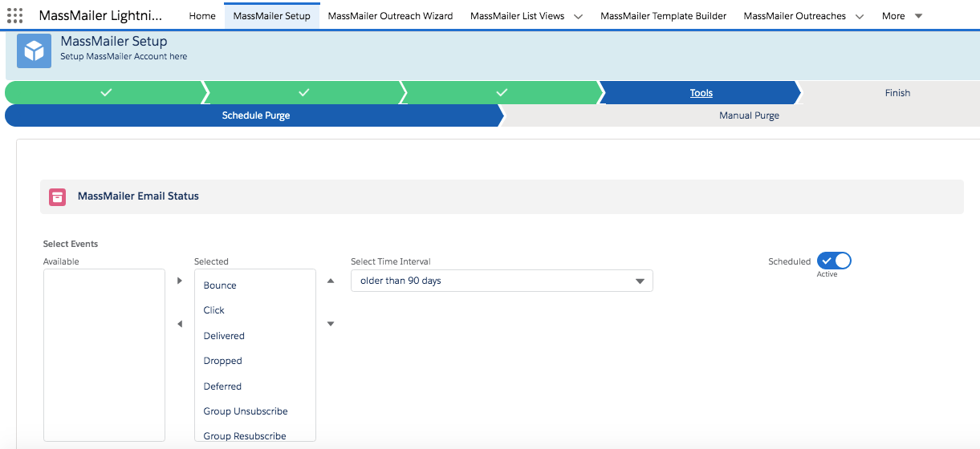Screen dimensions: 980x449
Task: Select the Manual Purge step
Action: point(749,115)
